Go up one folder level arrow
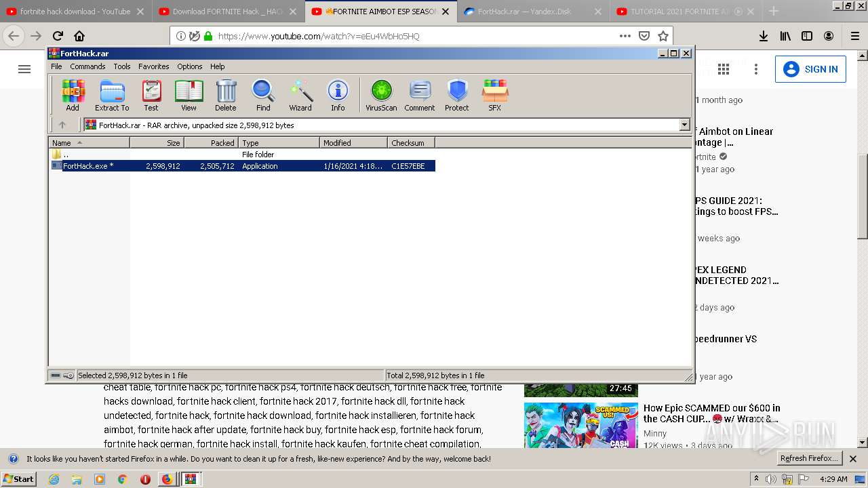The height and width of the screenshot is (488, 868). pos(62,125)
